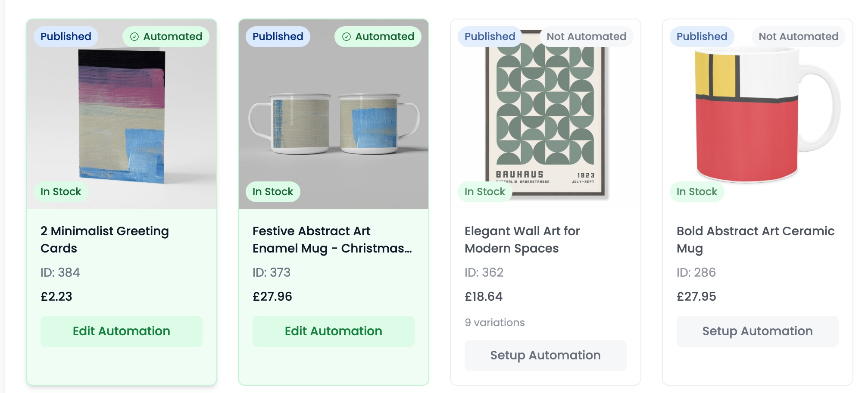Select the title 2 Minimalist Greeting Cards
Viewport: 868px width, 393px height.
[x=105, y=240]
